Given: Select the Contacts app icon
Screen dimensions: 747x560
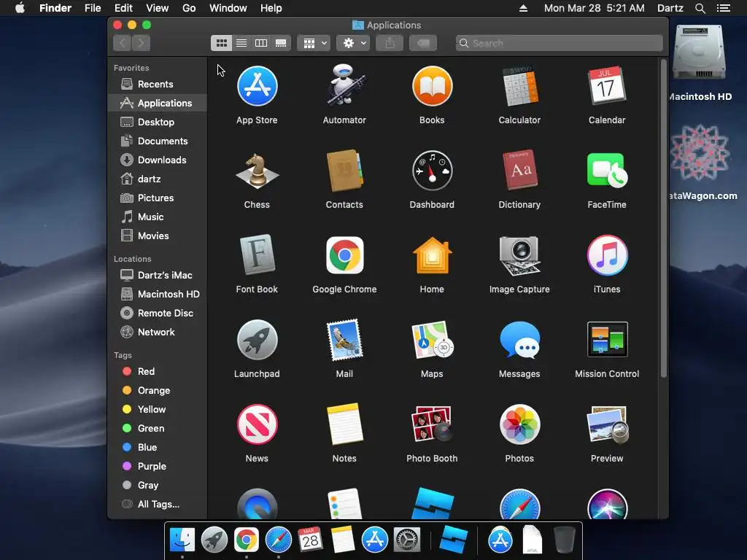Looking at the screenshot, I should coord(345,171).
